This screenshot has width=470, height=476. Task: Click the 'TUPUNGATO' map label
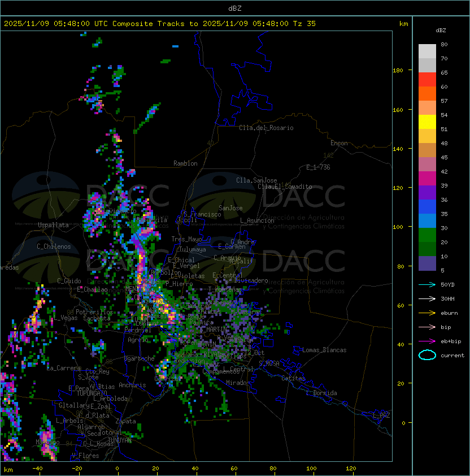[x=92, y=393]
